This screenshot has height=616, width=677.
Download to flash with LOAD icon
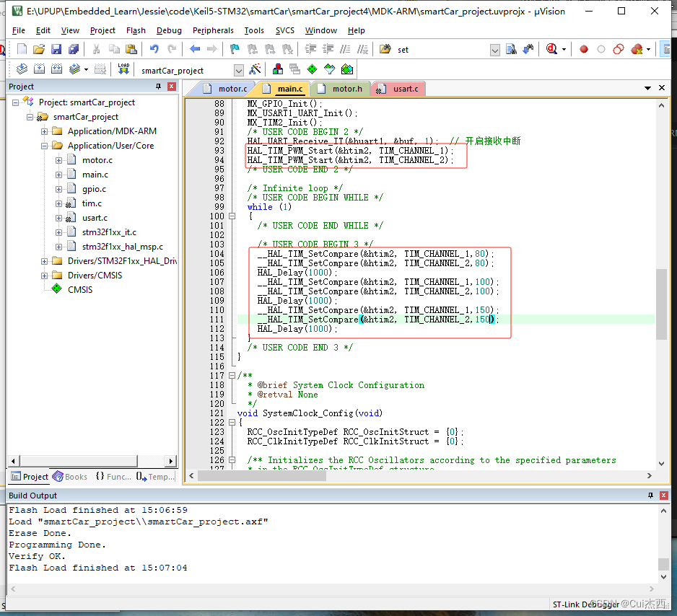pyautogui.click(x=123, y=69)
